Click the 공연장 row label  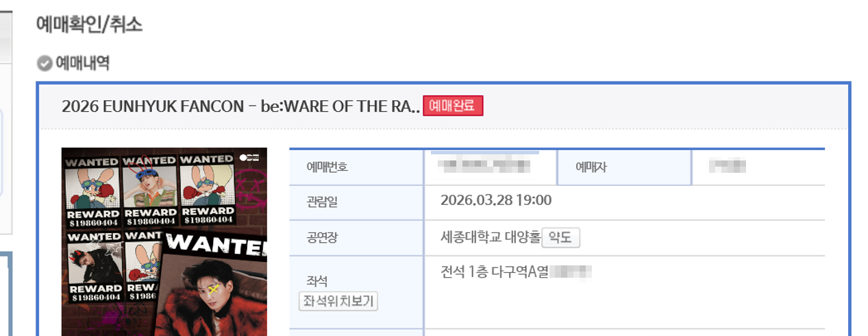pos(322,238)
